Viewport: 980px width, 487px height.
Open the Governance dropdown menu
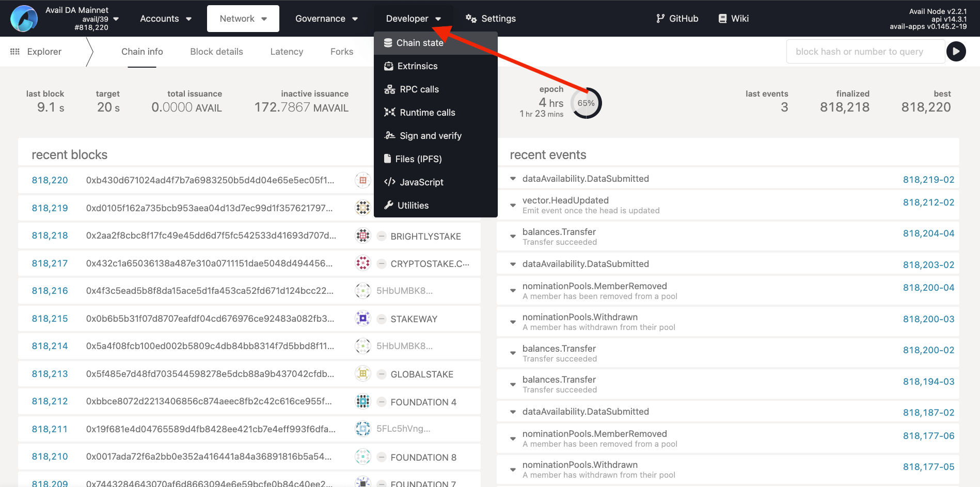point(326,19)
